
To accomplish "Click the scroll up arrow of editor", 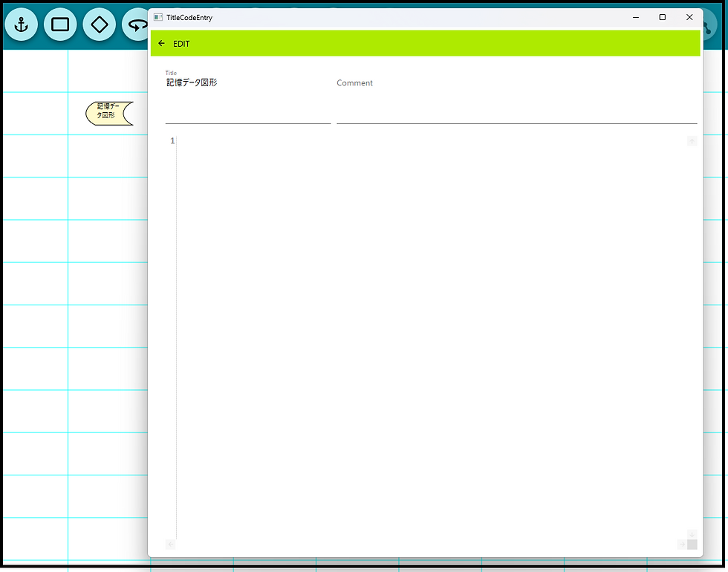I will pos(692,141).
